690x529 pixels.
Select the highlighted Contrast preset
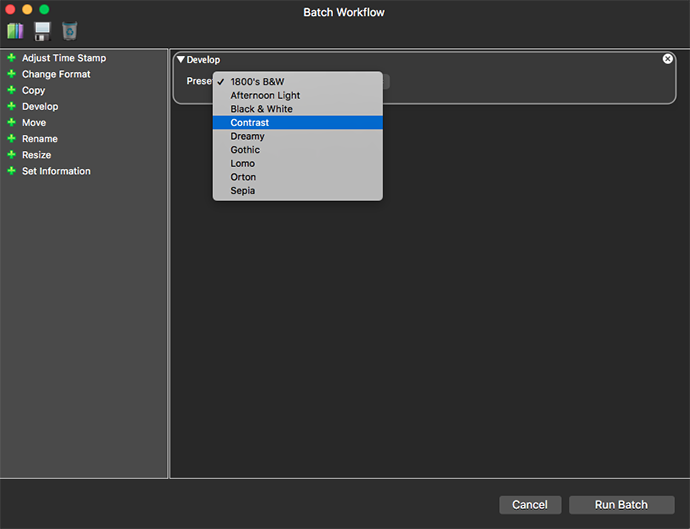click(x=297, y=123)
